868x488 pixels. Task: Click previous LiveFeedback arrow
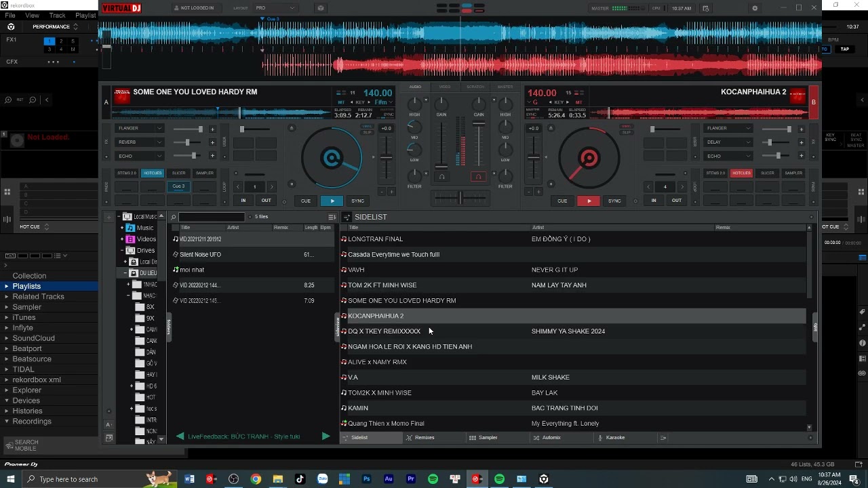tap(180, 436)
